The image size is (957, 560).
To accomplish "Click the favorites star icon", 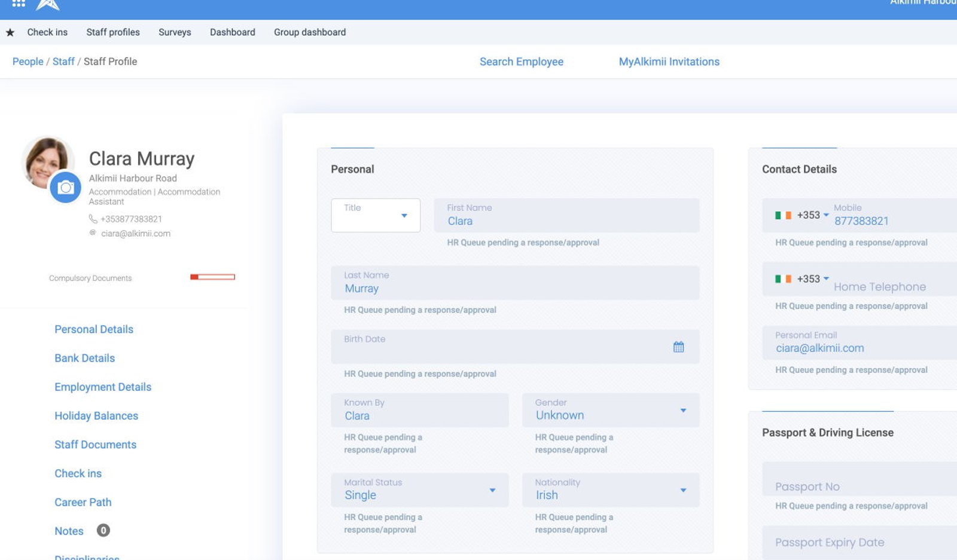I will click(10, 32).
